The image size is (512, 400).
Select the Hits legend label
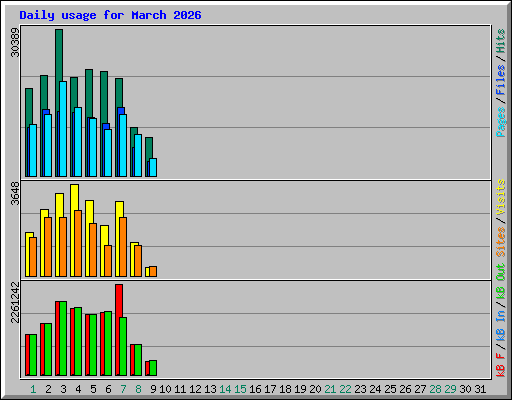pyautogui.click(x=500, y=41)
